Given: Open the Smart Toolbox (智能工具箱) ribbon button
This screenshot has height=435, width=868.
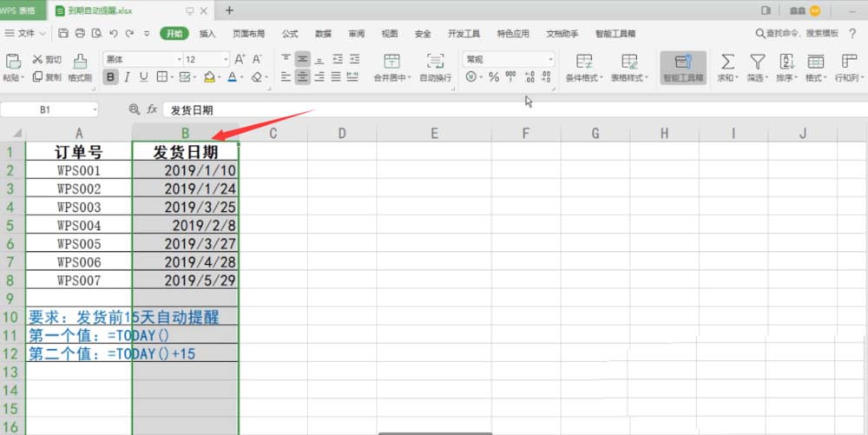Looking at the screenshot, I should coord(683,65).
